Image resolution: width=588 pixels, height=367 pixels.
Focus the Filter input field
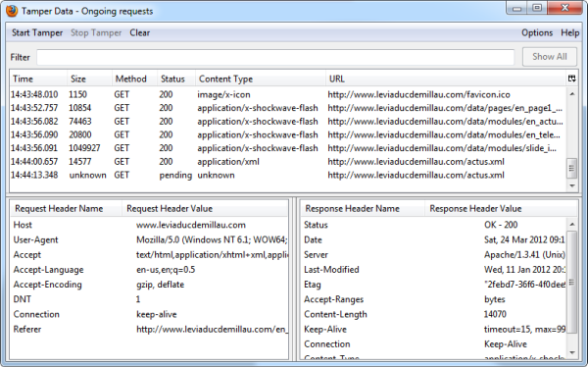point(275,57)
